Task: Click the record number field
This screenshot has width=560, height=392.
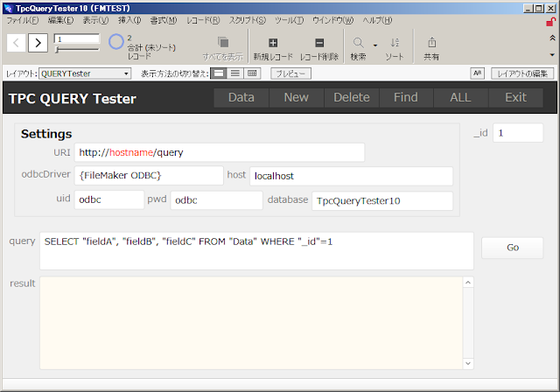Action: (77, 38)
